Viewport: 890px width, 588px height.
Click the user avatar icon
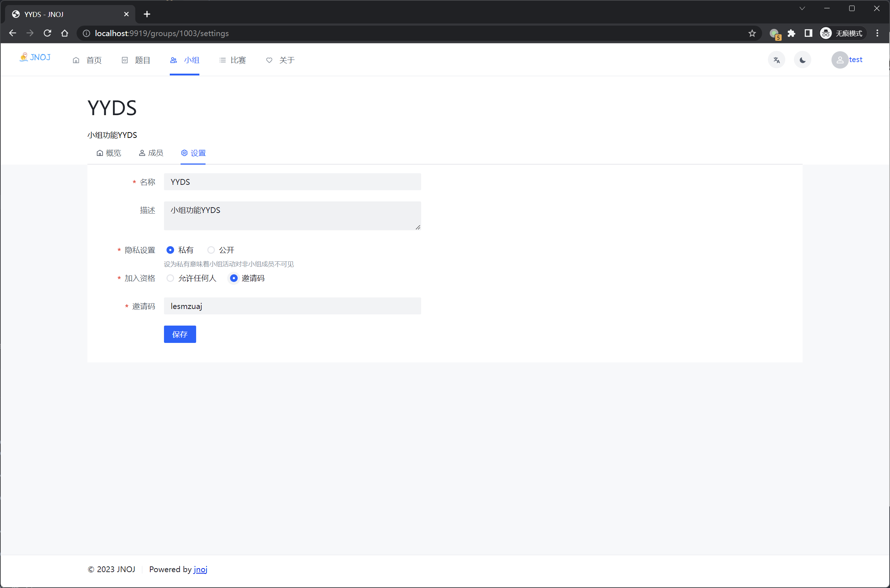[840, 60]
